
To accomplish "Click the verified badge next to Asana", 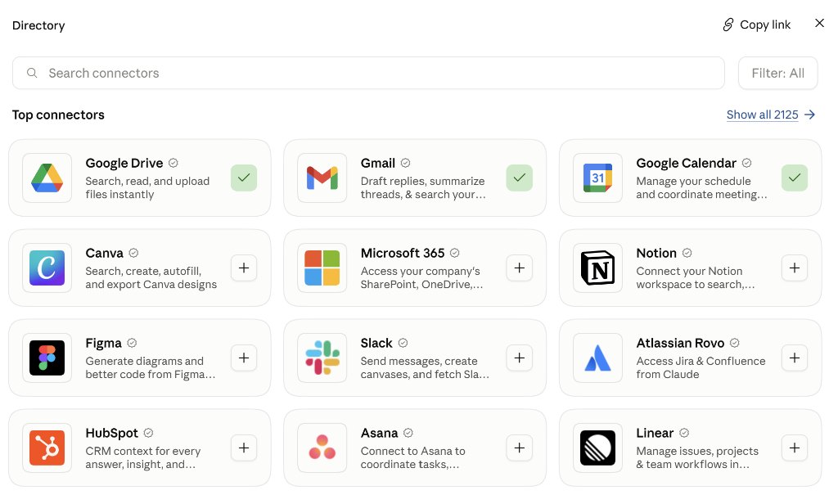I will [x=408, y=433].
